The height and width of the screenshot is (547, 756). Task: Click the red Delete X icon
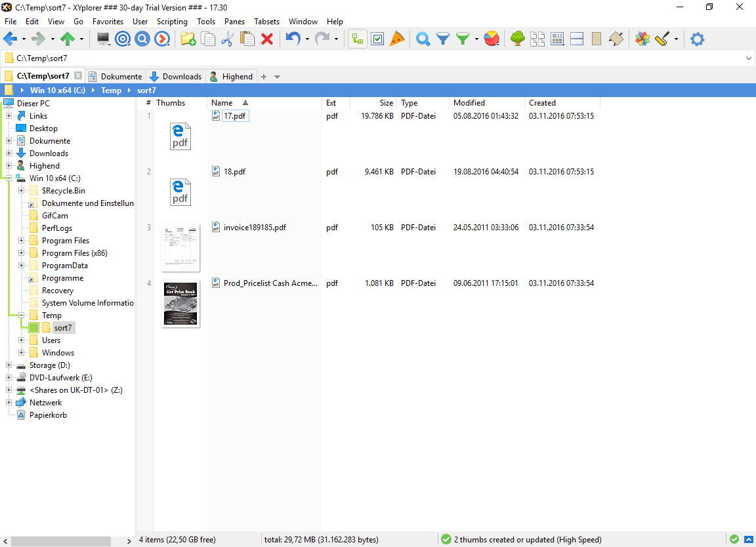267,39
